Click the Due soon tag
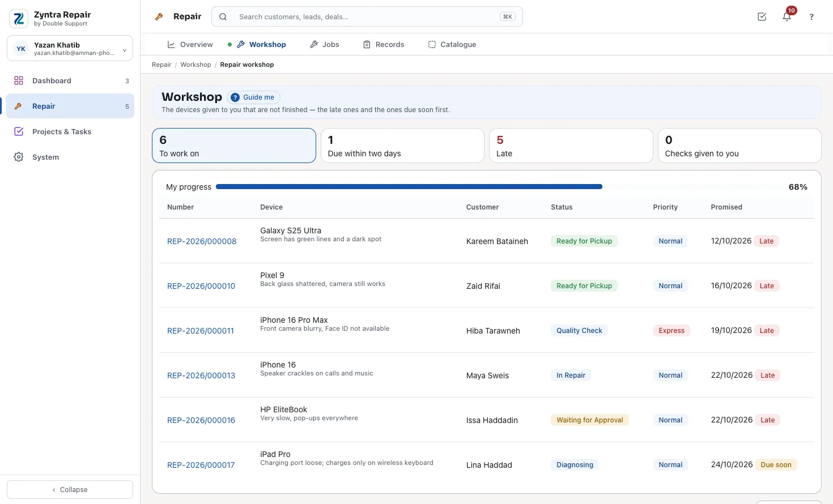 coord(776,465)
